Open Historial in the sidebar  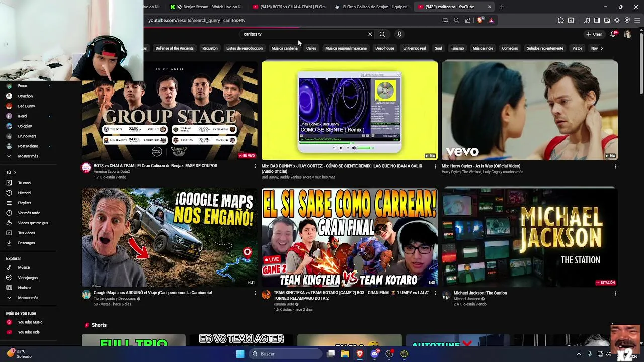(x=25, y=193)
